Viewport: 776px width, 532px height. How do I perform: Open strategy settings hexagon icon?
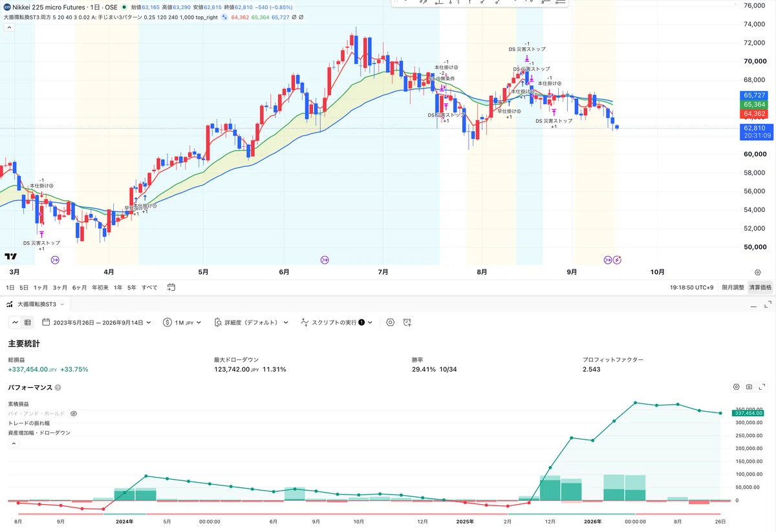pyautogui.click(x=390, y=322)
